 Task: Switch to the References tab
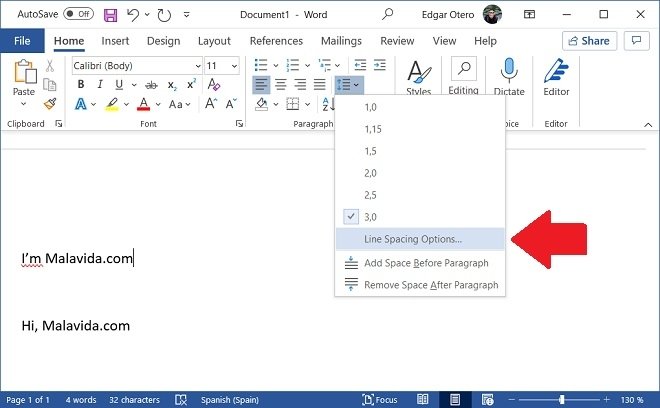(276, 41)
